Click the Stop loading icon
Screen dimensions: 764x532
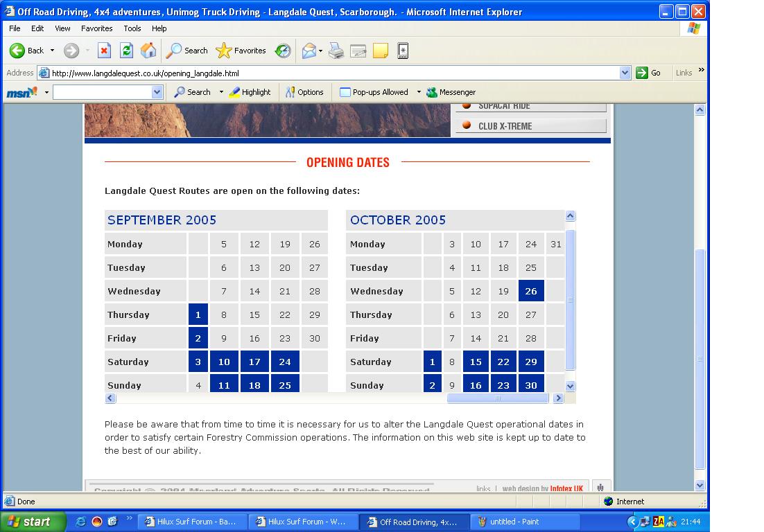point(104,51)
